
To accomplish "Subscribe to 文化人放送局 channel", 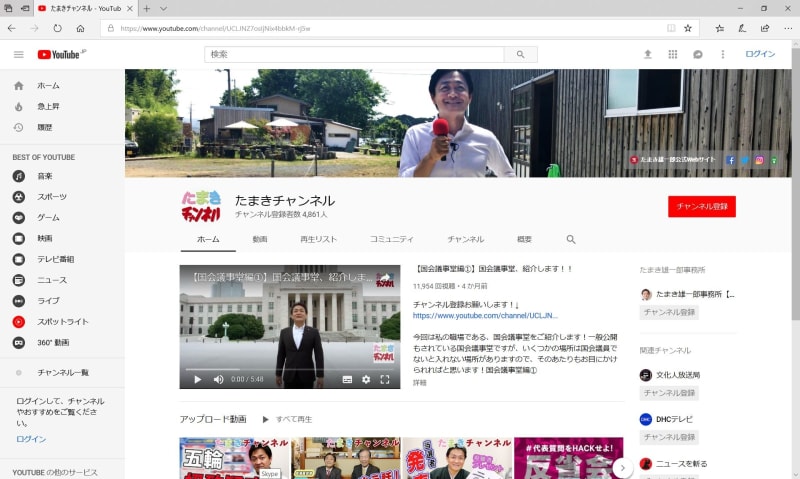I will 669,393.
